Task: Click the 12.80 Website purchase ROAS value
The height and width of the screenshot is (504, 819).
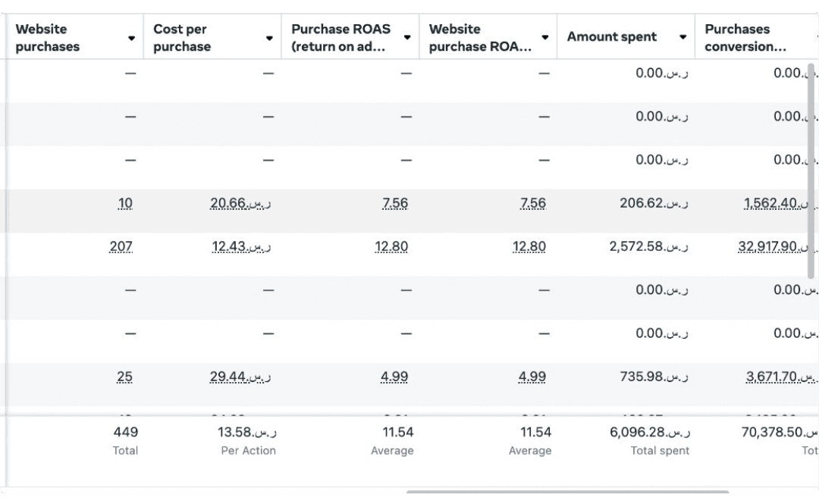Action: tap(529, 246)
